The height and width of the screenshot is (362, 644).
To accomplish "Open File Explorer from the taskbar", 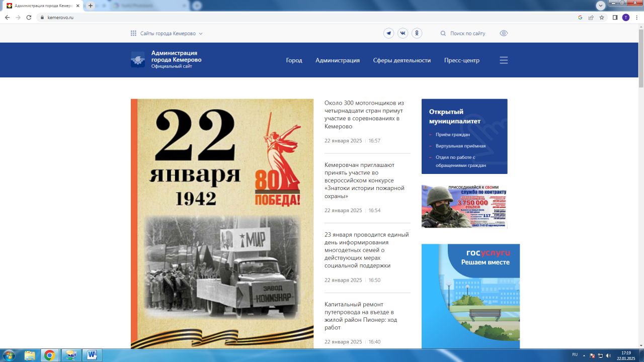I will point(30,355).
